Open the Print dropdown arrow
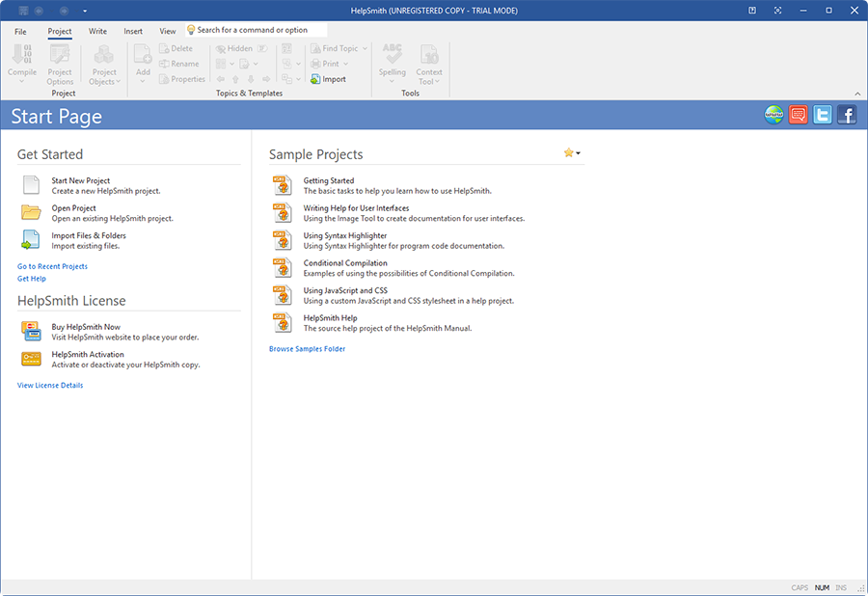The height and width of the screenshot is (596, 868). coord(346,64)
